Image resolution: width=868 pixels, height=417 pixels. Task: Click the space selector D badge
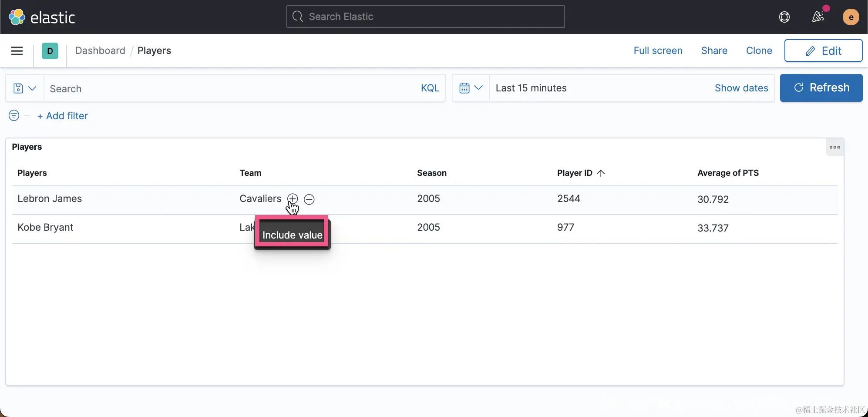[x=50, y=51]
